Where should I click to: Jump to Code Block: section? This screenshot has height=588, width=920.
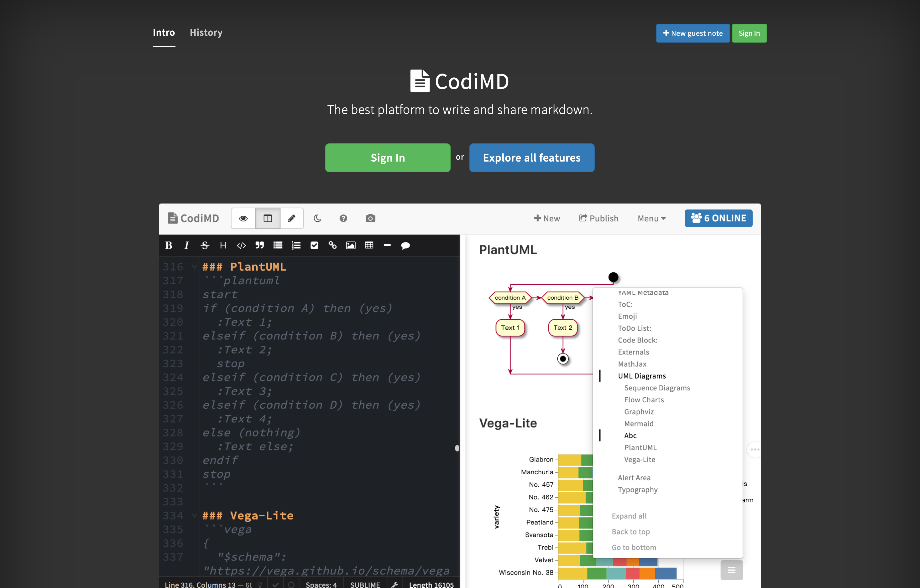pyautogui.click(x=637, y=340)
